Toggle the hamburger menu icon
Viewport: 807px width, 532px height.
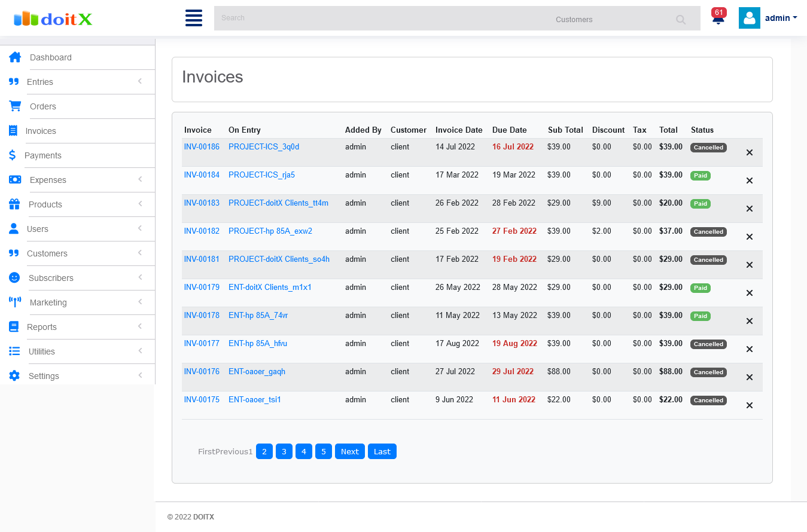[194, 18]
